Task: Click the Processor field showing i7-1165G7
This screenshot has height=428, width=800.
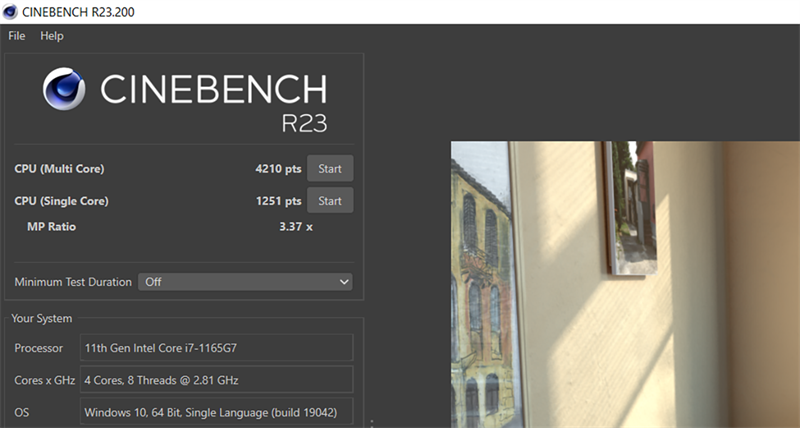Action: [x=216, y=348]
